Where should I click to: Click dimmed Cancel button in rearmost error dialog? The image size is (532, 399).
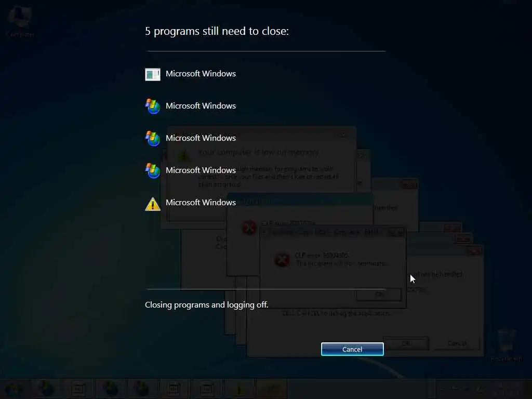(x=457, y=343)
